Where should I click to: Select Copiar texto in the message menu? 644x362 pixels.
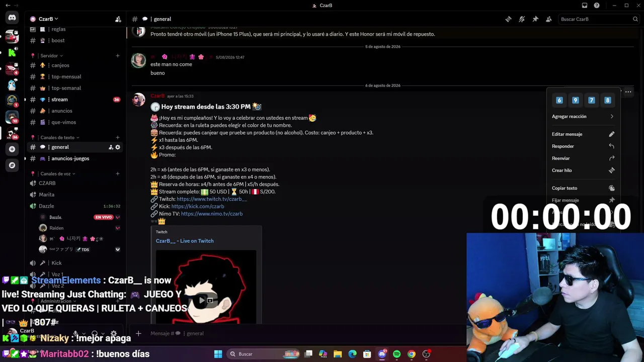click(583, 188)
